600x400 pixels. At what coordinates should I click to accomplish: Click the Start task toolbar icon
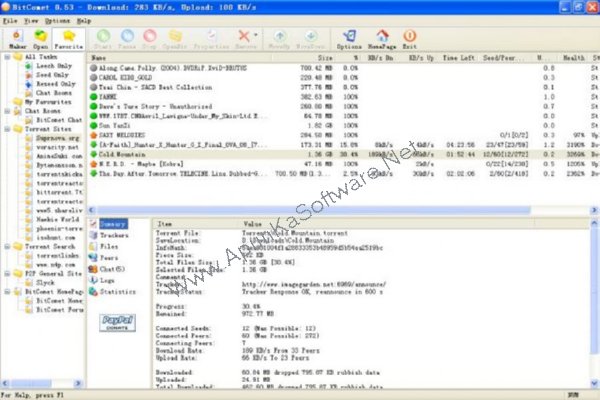(103, 39)
